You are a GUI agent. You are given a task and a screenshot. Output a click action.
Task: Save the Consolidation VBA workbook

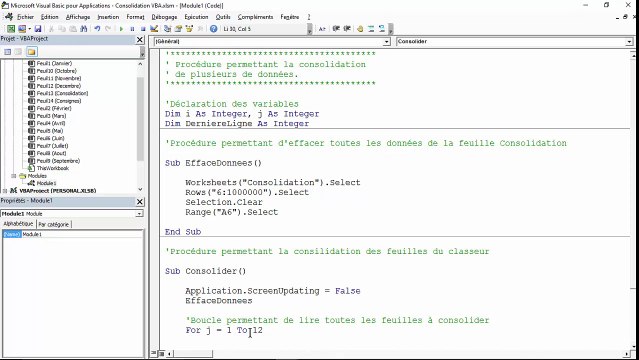click(x=38, y=29)
